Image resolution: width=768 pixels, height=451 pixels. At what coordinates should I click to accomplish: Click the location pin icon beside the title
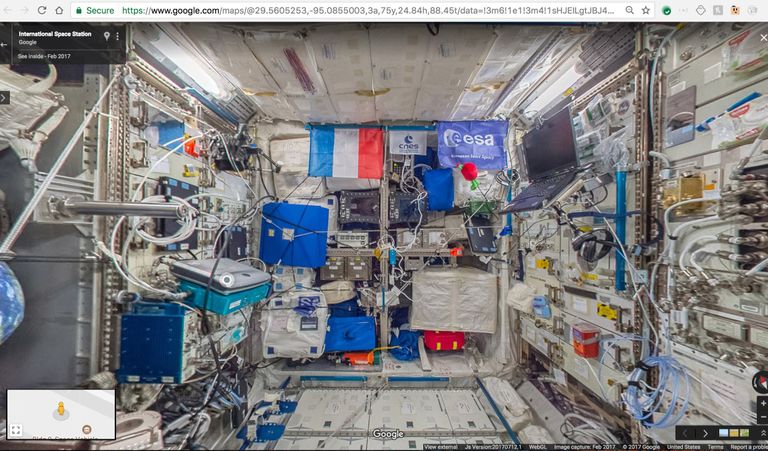[x=107, y=36]
